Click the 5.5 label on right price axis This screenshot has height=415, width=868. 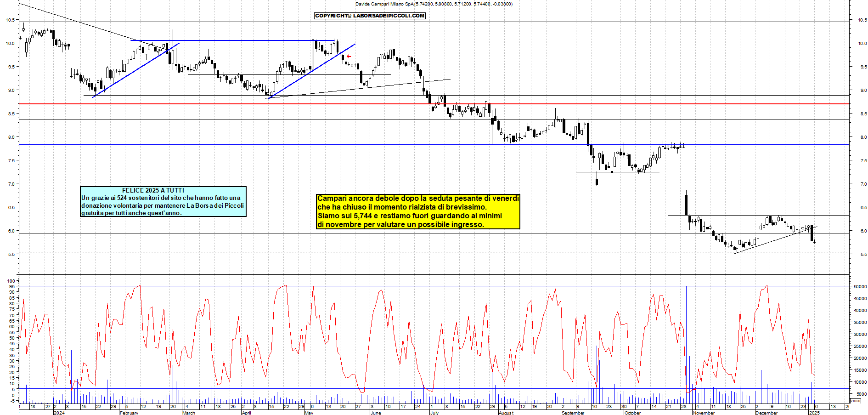tap(863, 254)
